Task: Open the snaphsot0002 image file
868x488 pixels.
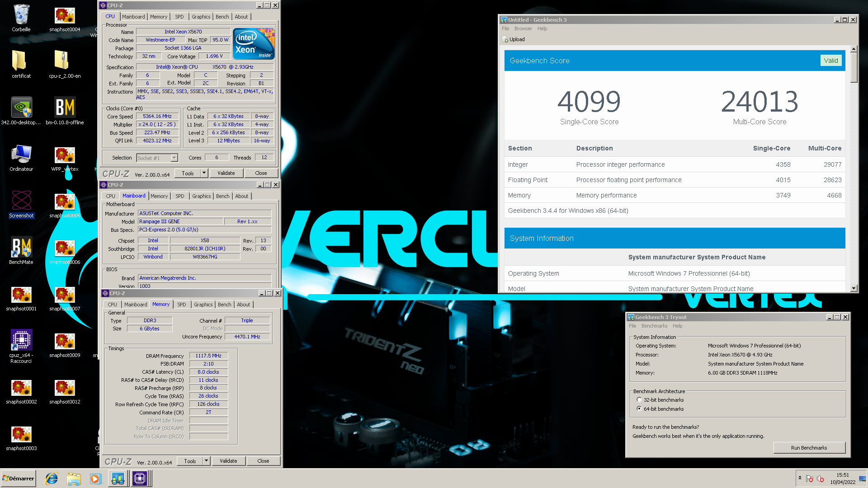Action: pos(21,390)
